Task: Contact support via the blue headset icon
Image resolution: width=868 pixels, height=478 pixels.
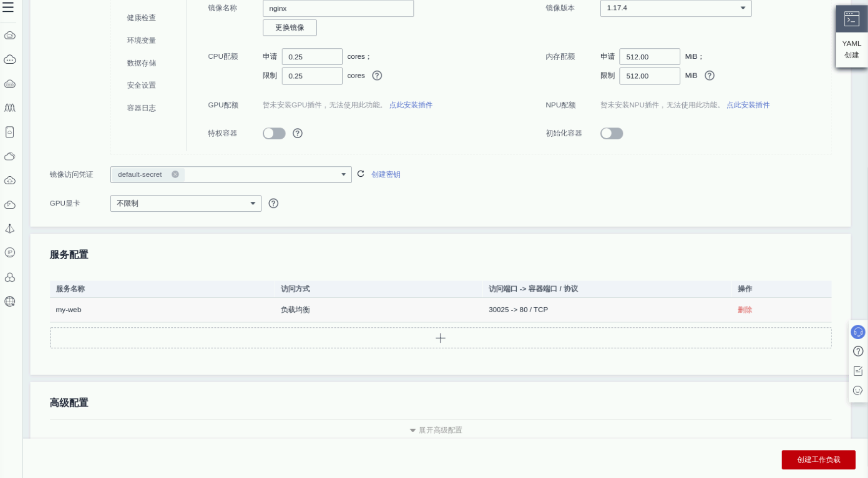Action: [x=858, y=332]
